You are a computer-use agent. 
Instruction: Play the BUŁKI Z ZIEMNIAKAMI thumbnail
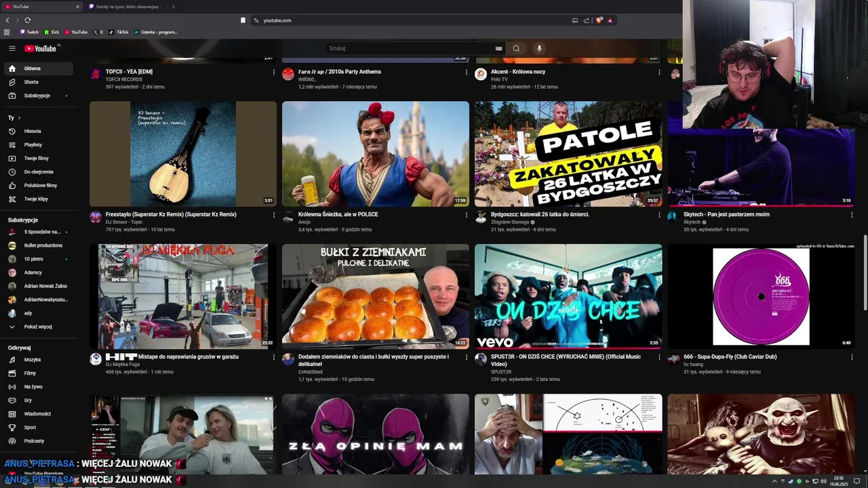[x=376, y=296]
